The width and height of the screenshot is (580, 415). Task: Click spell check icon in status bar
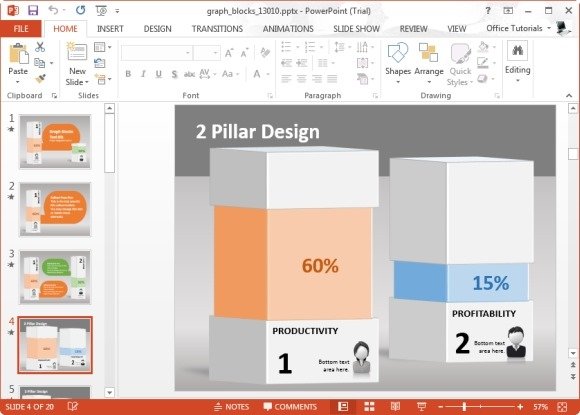click(73, 407)
